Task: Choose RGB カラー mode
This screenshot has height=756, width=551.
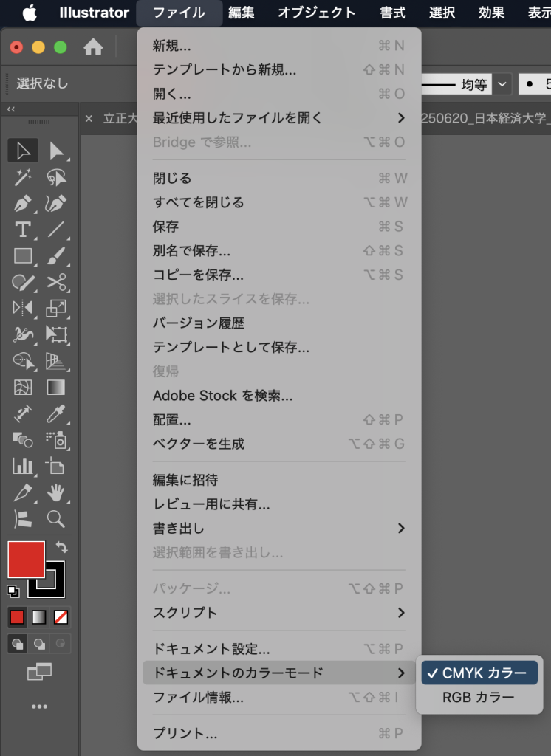Action: point(479,697)
